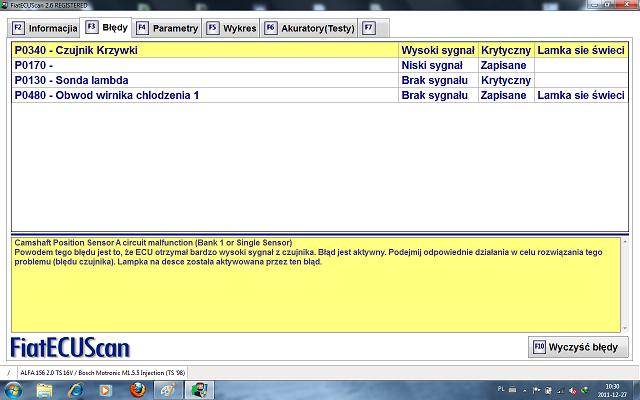The image size is (640, 400).
Task: Click Lamka sie świeci in P0340 row
Action: (x=581, y=50)
